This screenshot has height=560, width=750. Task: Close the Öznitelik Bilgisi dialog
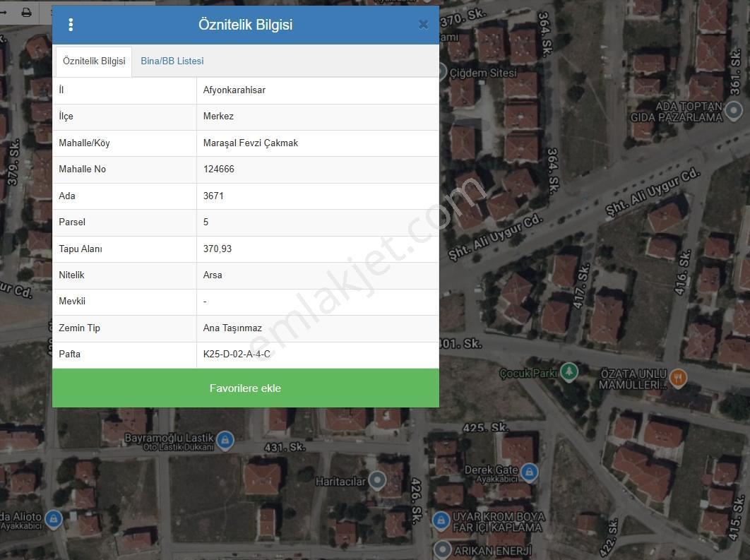click(423, 25)
